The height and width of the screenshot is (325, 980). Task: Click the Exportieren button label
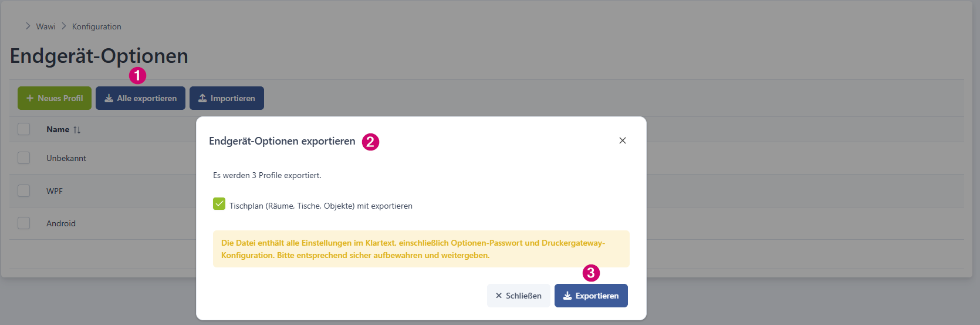[597, 296]
